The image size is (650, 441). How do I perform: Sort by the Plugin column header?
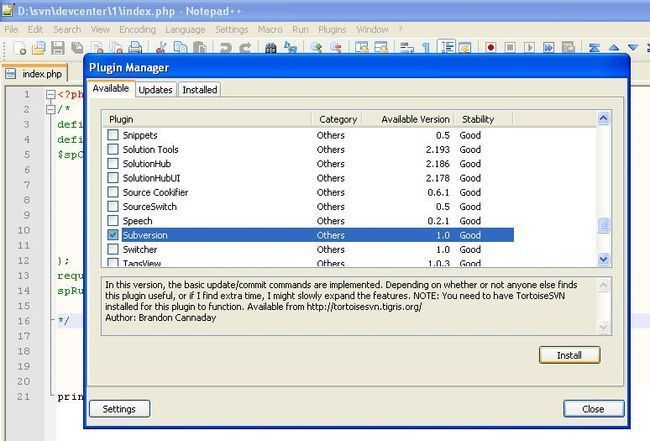coord(207,119)
